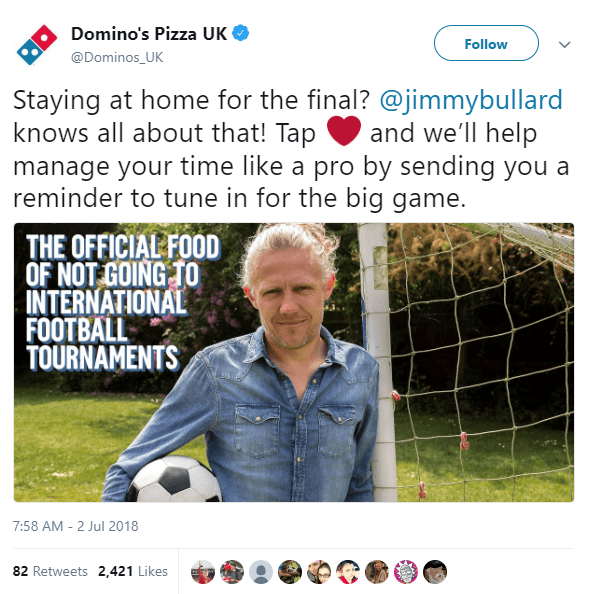Click the Domino's Pizza logo avatar

[x=37, y=45]
